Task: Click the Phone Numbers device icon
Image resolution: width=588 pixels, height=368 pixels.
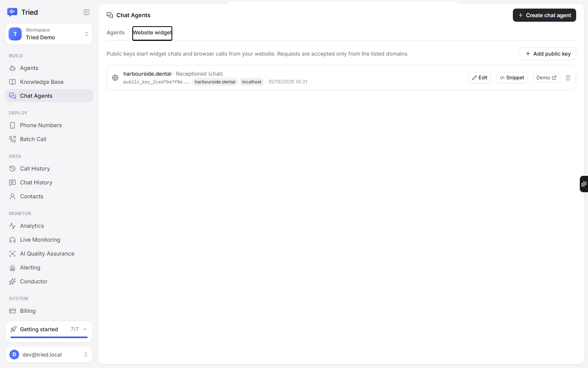Action: (13, 126)
